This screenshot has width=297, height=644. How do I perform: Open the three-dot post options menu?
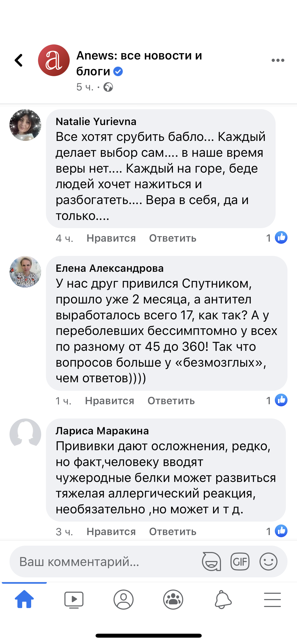pos(278,60)
